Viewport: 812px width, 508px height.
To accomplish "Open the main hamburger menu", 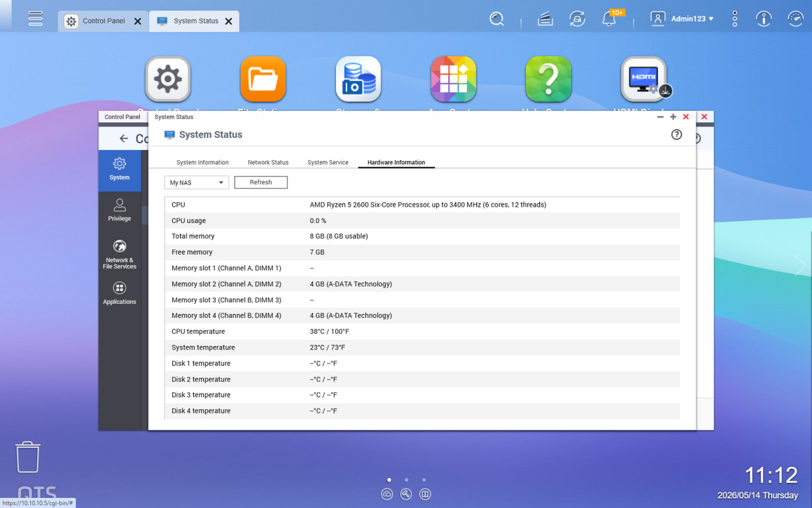I will [35, 19].
